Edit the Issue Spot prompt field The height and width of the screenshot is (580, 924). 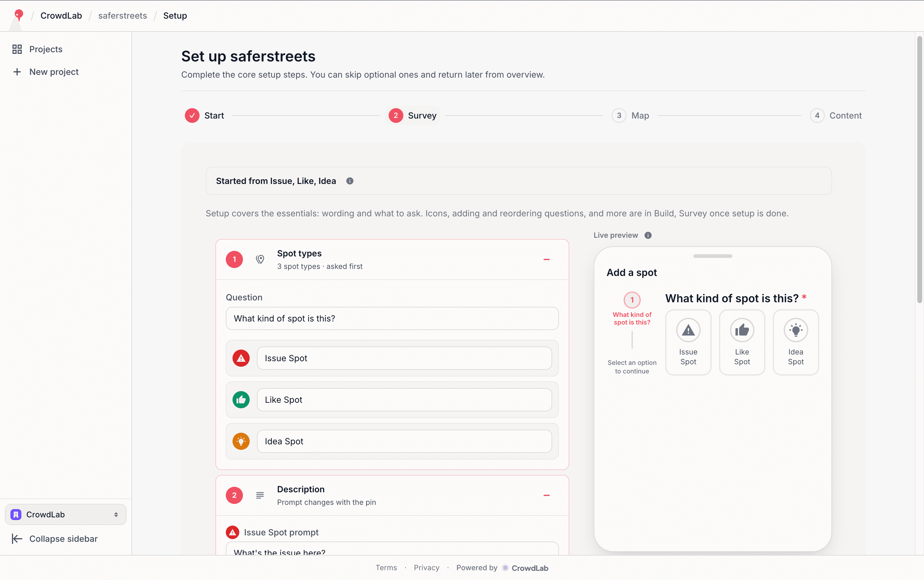392,549
